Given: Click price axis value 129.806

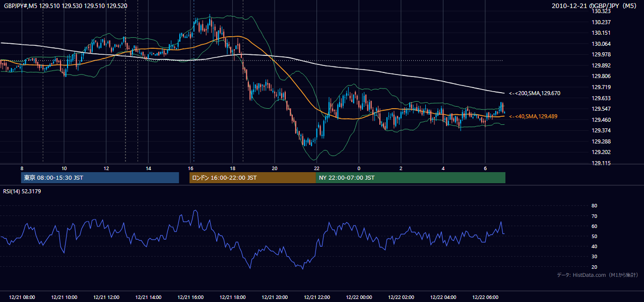Looking at the screenshot, I should coord(602,76).
